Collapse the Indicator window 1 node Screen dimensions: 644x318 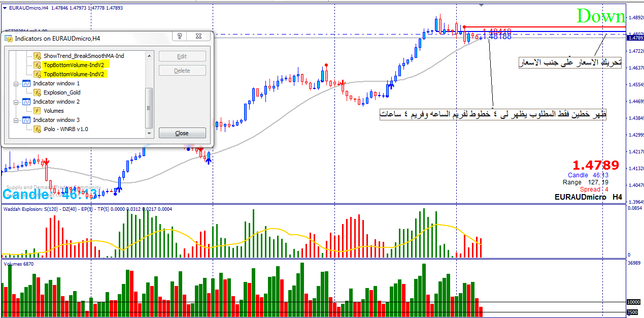point(16,83)
